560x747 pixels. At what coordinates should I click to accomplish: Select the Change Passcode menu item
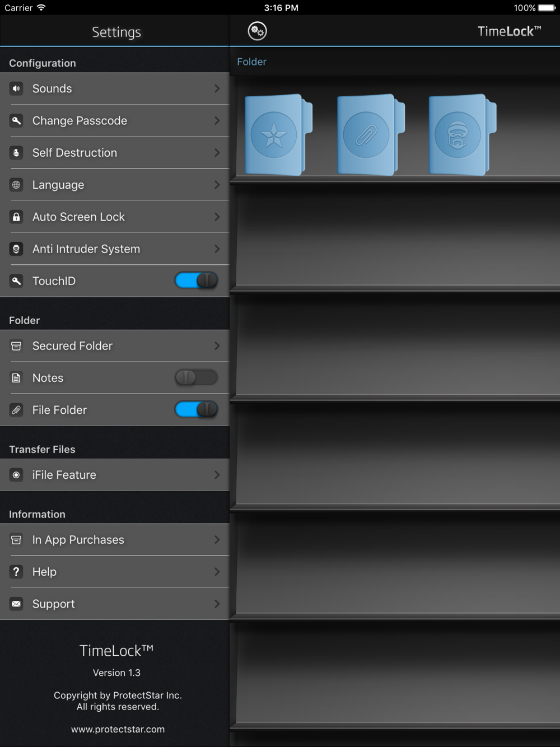click(x=115, y=120)
